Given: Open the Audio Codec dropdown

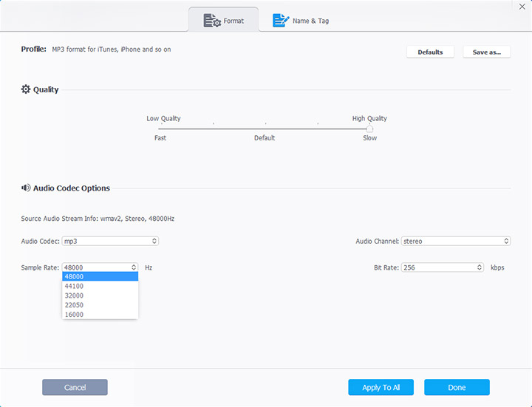Looking at the screenshot, I should (110, 241).
